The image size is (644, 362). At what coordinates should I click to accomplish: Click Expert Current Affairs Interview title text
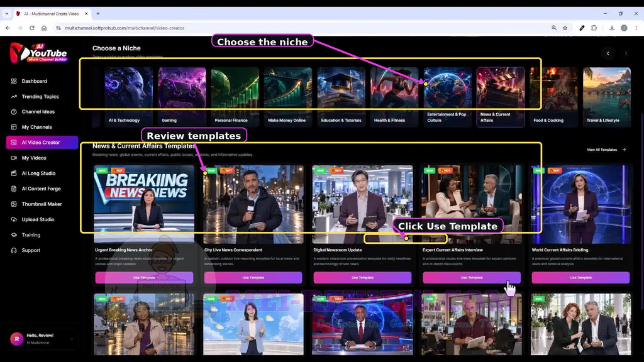453,250
